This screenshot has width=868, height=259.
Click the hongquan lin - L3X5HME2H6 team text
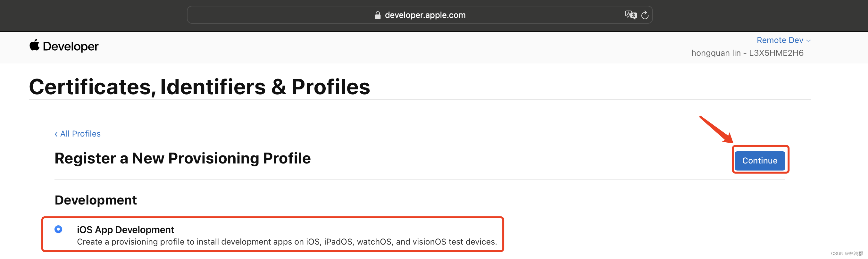tap(747, 53)
